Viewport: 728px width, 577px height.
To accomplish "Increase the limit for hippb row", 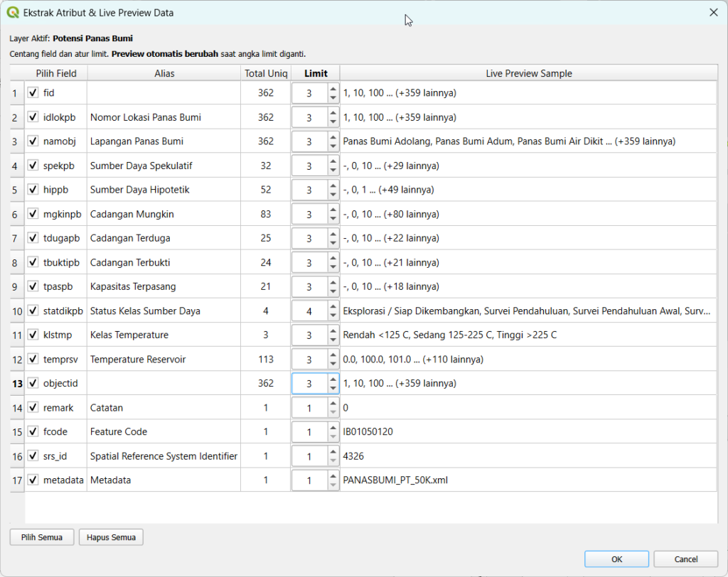I will (333, 185).
